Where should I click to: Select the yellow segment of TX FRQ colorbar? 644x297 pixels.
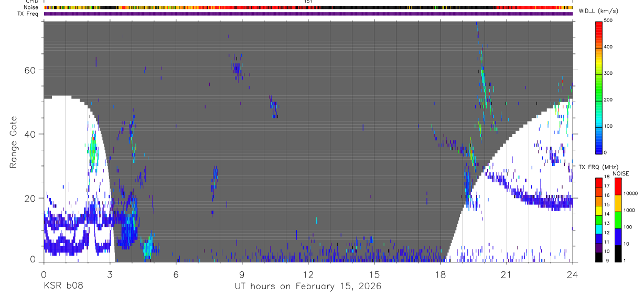point(599,211)
